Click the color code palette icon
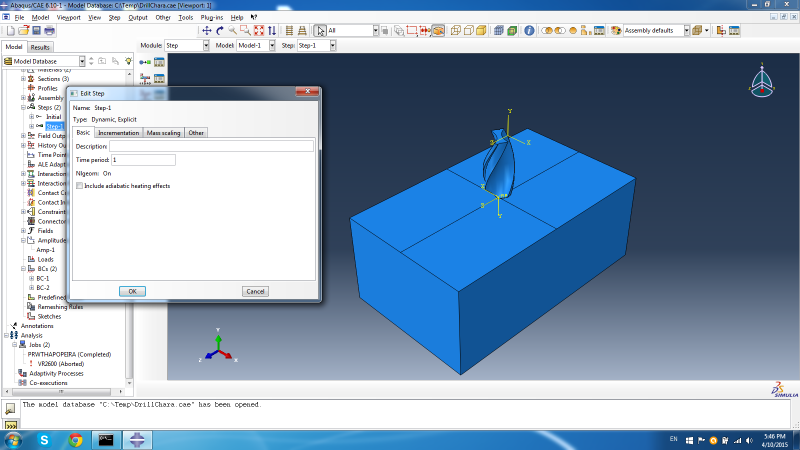This screenshot has width=800, height=450. tap(616, 31)
